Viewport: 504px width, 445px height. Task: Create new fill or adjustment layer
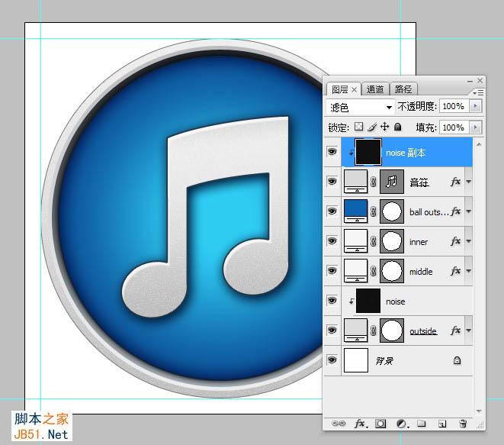[402, 424]
